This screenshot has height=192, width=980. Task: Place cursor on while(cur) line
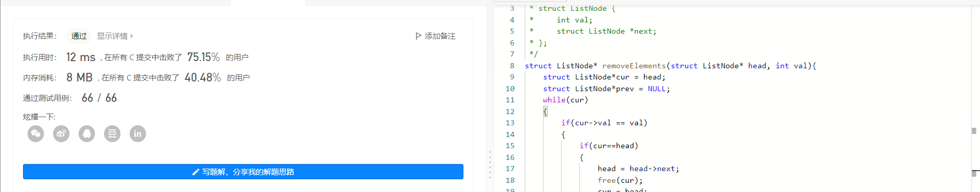(x=566, y=100)
